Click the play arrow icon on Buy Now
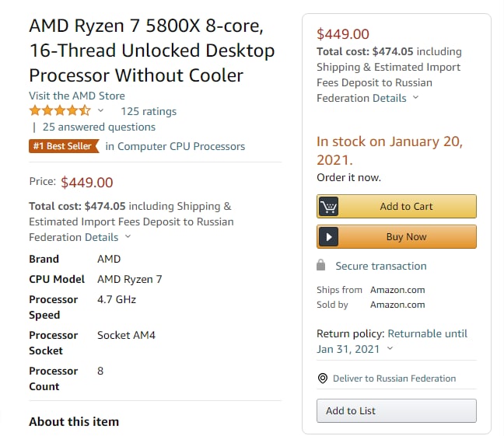Viewport: 504px width, 436px height. pyautogui.click(x=328, y=237)
